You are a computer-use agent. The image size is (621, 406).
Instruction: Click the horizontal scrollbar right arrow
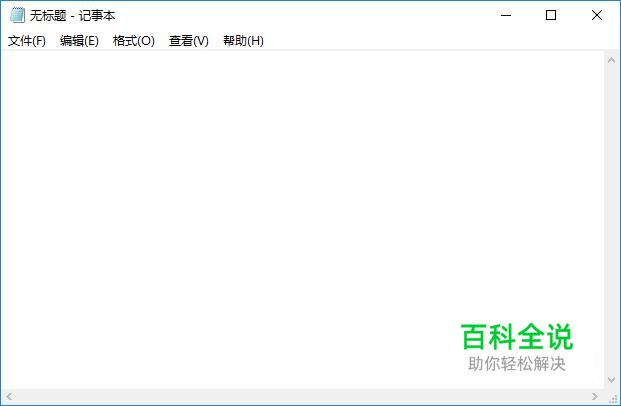click(595, 396)
